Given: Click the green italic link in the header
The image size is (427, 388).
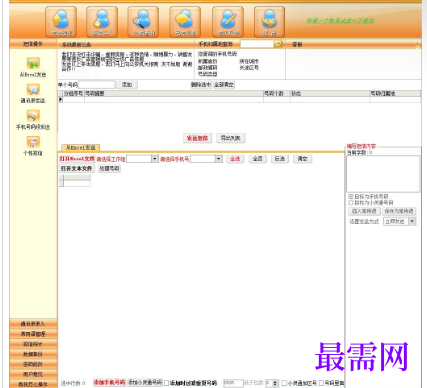Looking at the screenshot, I should pyautogui.click(x=340, y=21).
